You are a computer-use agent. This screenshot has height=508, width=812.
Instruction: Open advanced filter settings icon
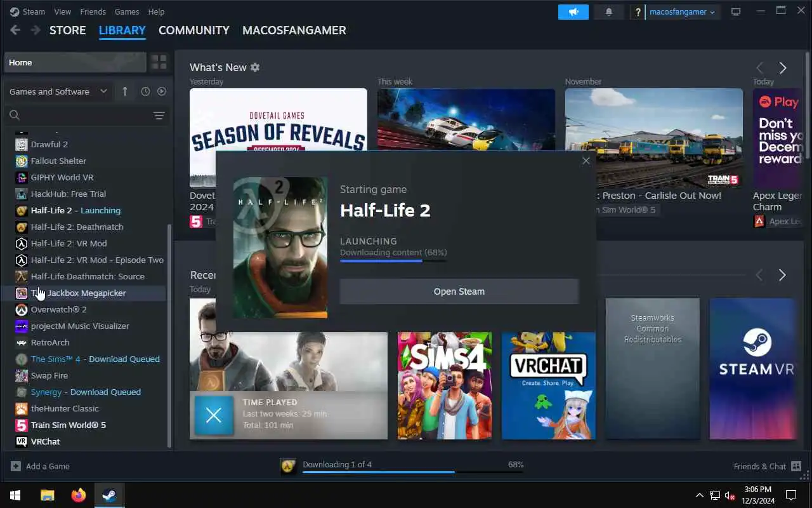(159, 115)
